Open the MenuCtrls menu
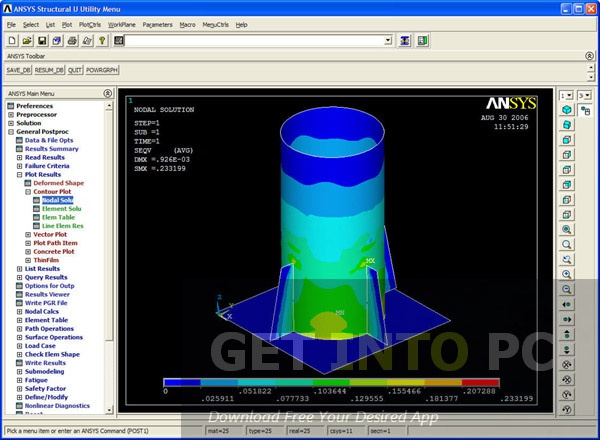 click(x=215, y=24)
